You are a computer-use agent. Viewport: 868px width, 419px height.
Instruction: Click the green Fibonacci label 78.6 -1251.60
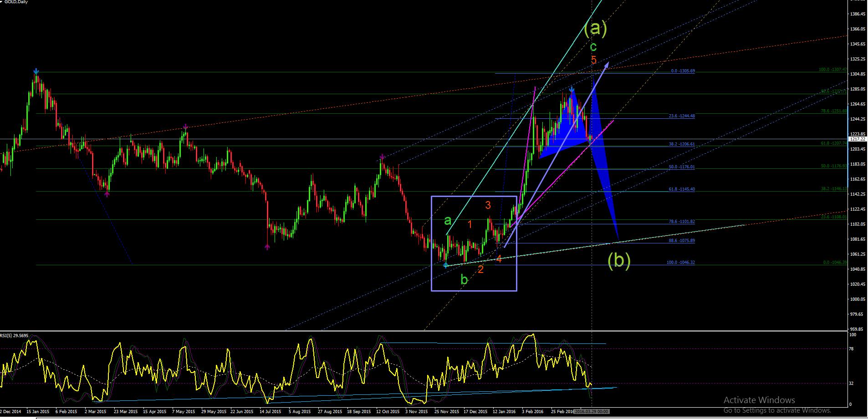(834, 111)
